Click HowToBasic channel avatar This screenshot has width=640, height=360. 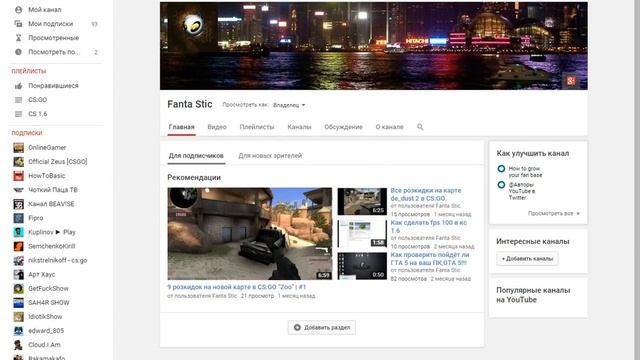click(x=18, y=176)
